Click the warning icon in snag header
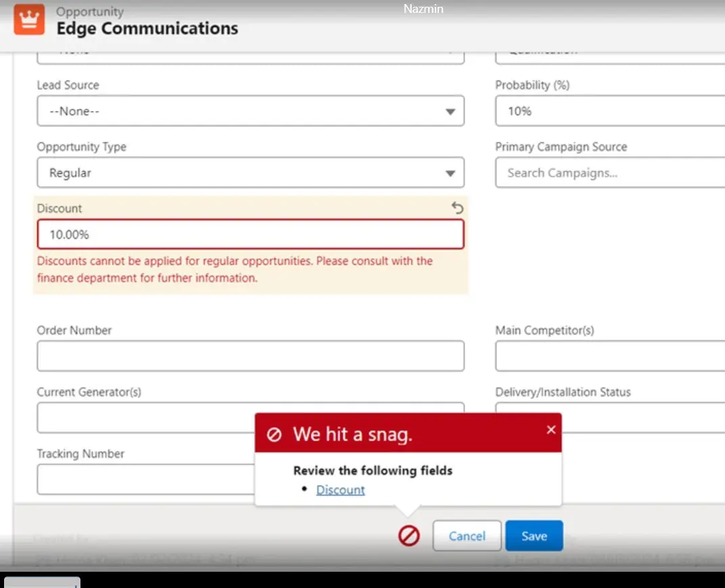 click(x=275, y=434)
